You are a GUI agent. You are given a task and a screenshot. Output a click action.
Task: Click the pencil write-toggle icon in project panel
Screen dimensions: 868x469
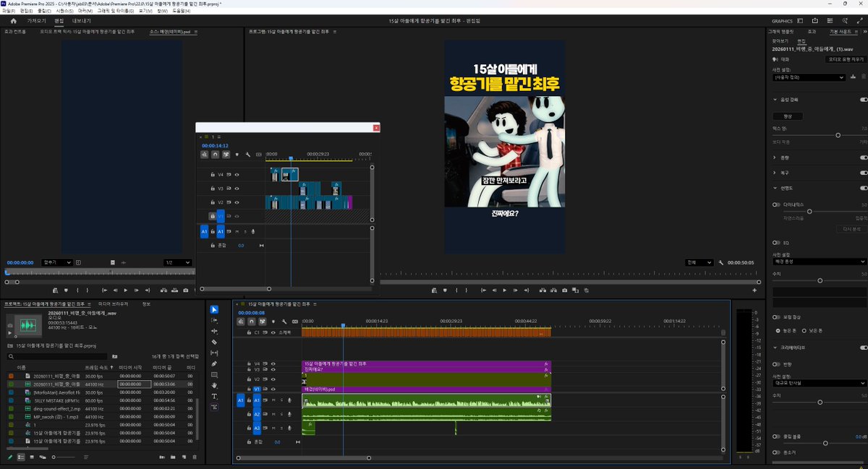pyautogui.click(x=10, y=457)
